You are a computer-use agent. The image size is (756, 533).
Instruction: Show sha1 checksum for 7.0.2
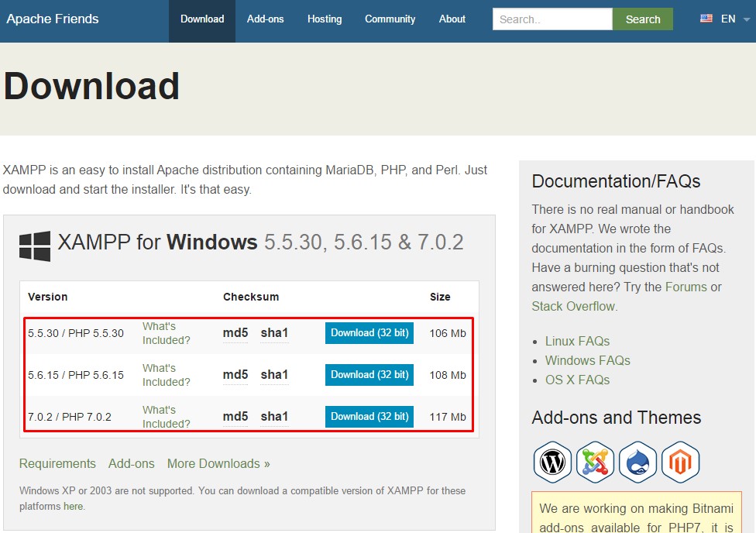coord(274,416)
